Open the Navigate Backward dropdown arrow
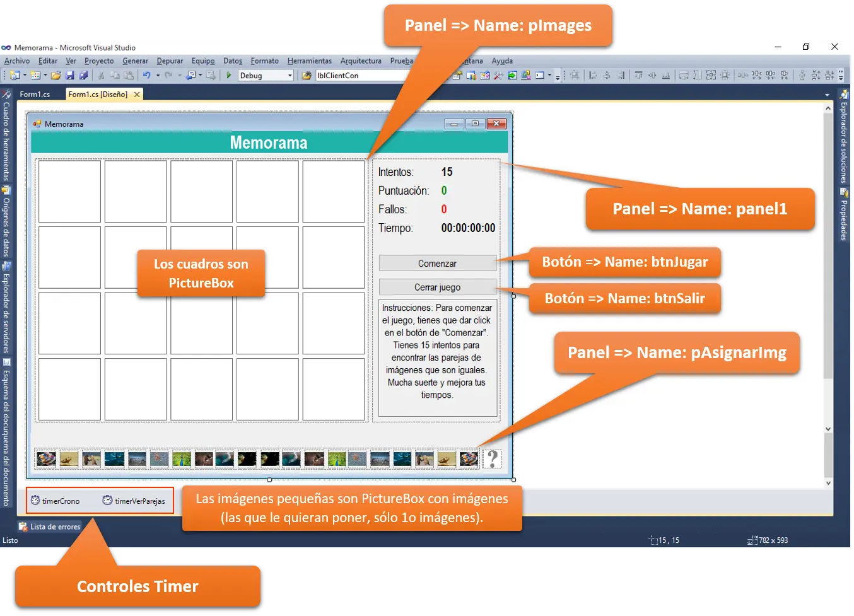Screen dimensions: 854x616 [x=201, y=76]
